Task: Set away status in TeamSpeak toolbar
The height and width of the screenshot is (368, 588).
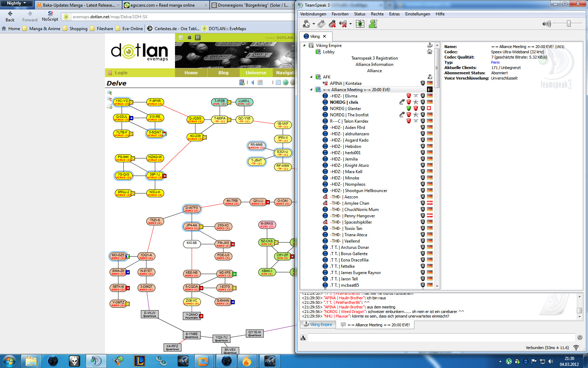Action: pyautogui.click(x=306, y=24)
